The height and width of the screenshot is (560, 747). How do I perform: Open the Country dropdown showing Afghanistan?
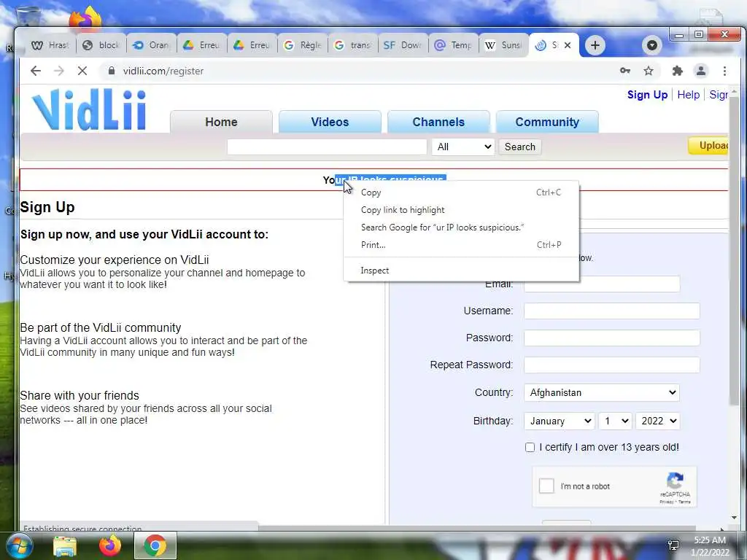click(602, 392)
